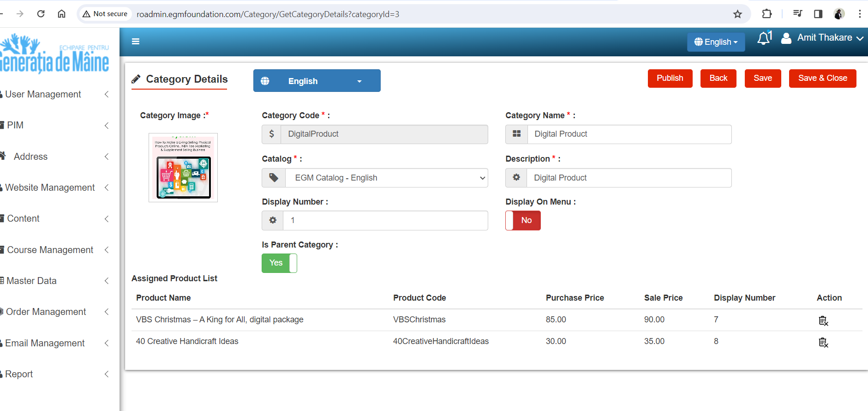Image resolution: width=868 pixels, height=411 pixels.
Task: Toggle Is Parent Category switch
Action: click(279, 263)
